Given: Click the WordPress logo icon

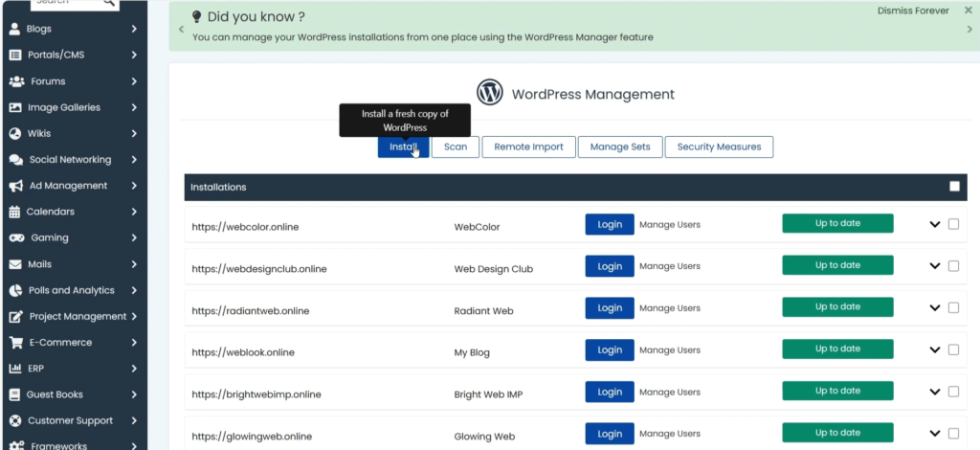Looking at the screenshot, I should pos(489,92).
